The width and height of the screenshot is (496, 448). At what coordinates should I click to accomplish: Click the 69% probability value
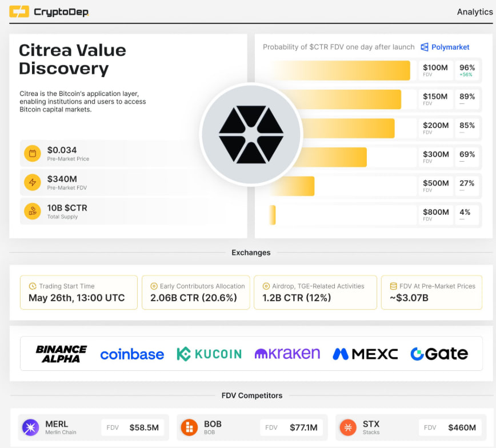click(x=467, y=154)
